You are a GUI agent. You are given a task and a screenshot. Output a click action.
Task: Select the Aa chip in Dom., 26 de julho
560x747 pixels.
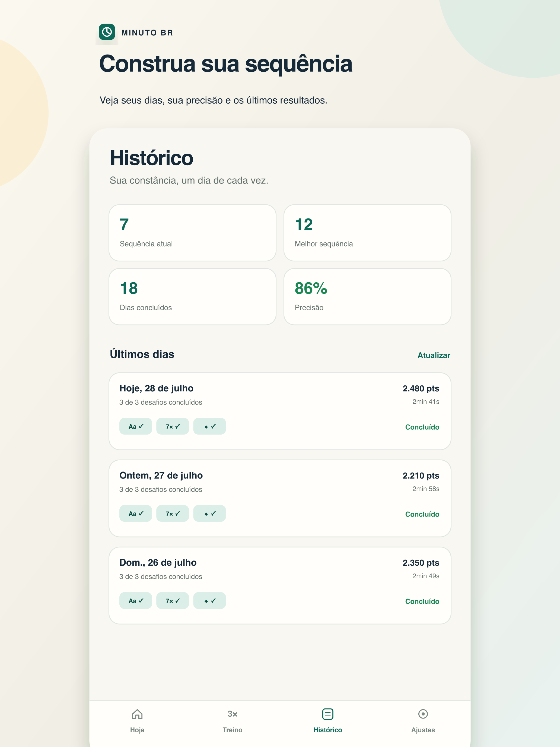(x=136, y=600)
